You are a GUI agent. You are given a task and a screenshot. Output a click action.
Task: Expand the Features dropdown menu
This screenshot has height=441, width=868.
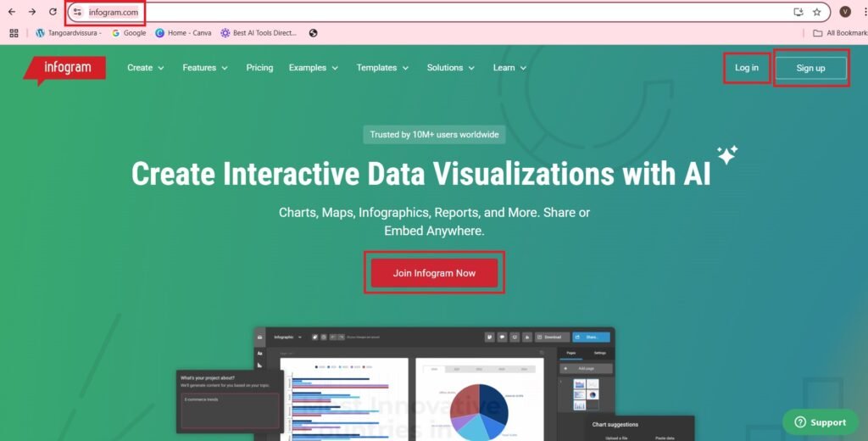(205, 68)
